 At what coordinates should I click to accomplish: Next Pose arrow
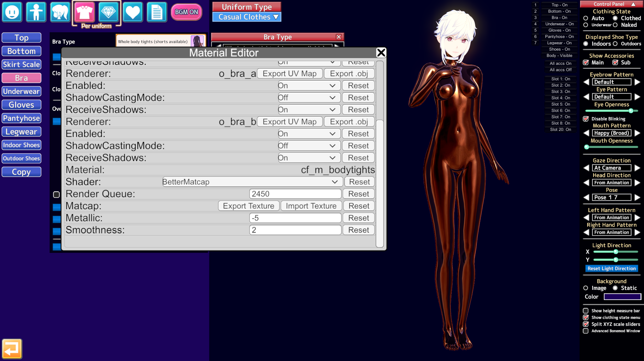pyautogui.click(x=637, y=198)
